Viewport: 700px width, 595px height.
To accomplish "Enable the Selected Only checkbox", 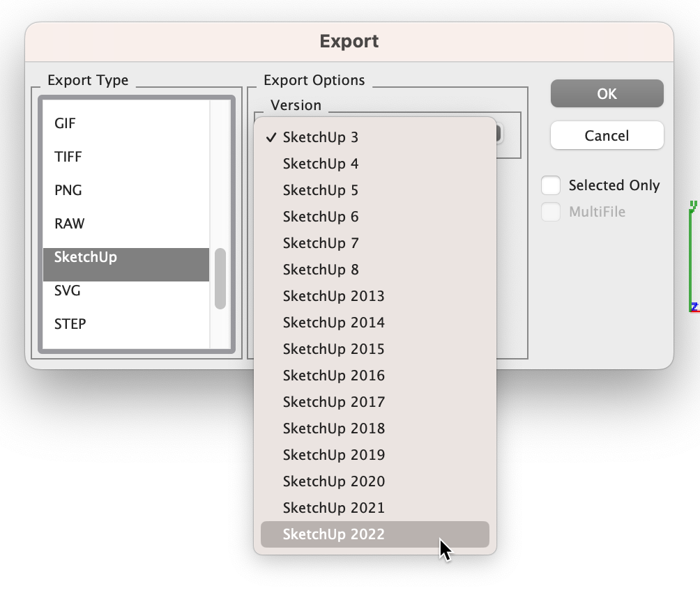I will [x=550, y=185].
